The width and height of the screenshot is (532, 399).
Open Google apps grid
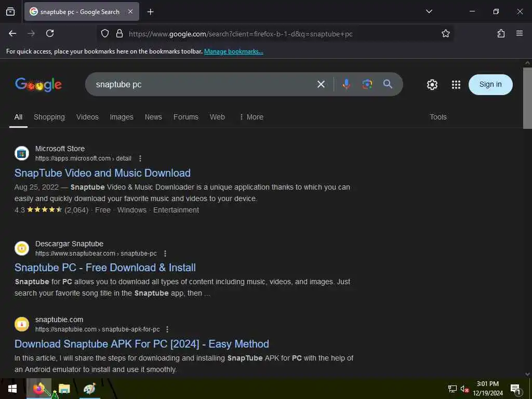click(456, 85)
